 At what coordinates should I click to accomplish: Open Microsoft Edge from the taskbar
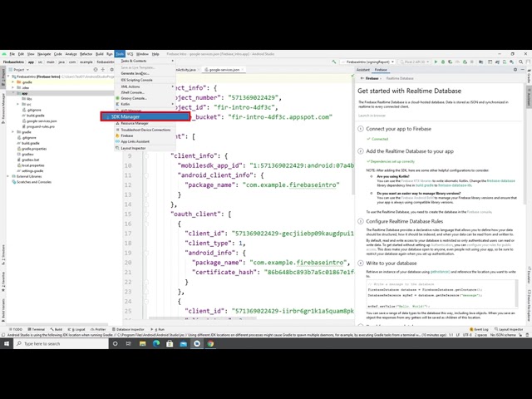pos(156,343)
